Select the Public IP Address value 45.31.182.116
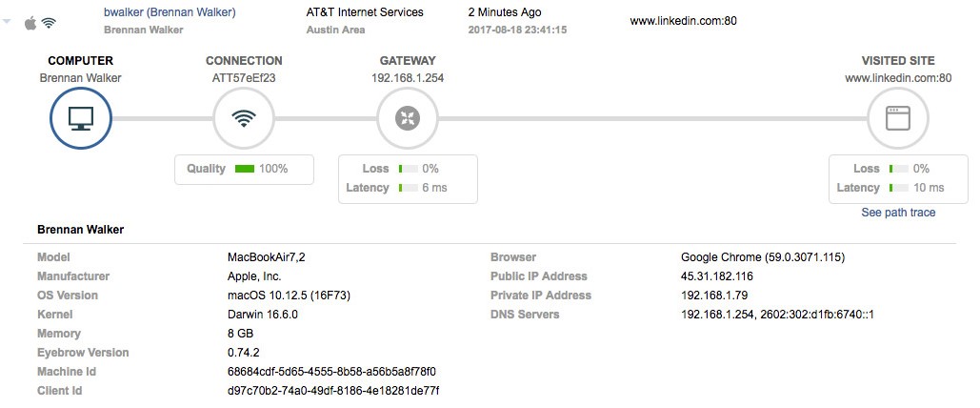 [x=717, y=275]
